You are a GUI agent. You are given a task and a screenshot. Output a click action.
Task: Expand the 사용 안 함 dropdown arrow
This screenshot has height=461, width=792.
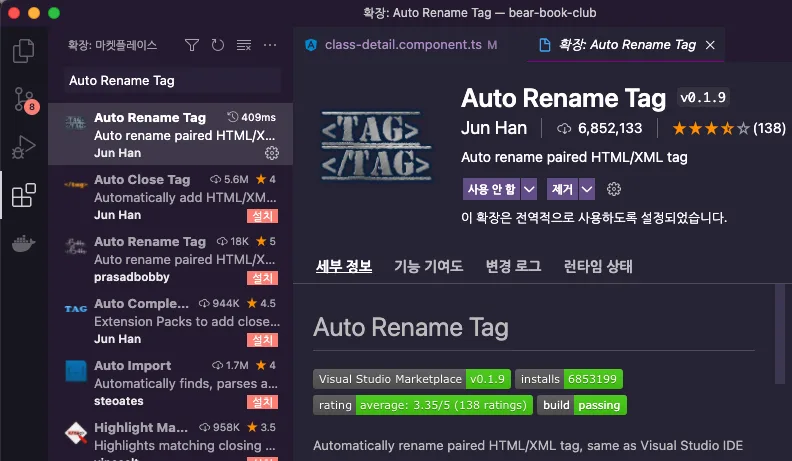[529, 189]
